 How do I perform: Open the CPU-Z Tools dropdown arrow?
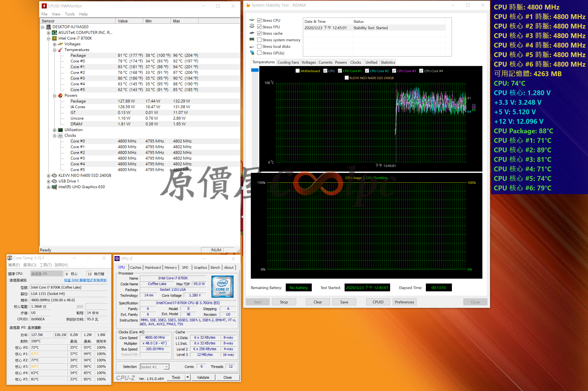tap(187, 377)
